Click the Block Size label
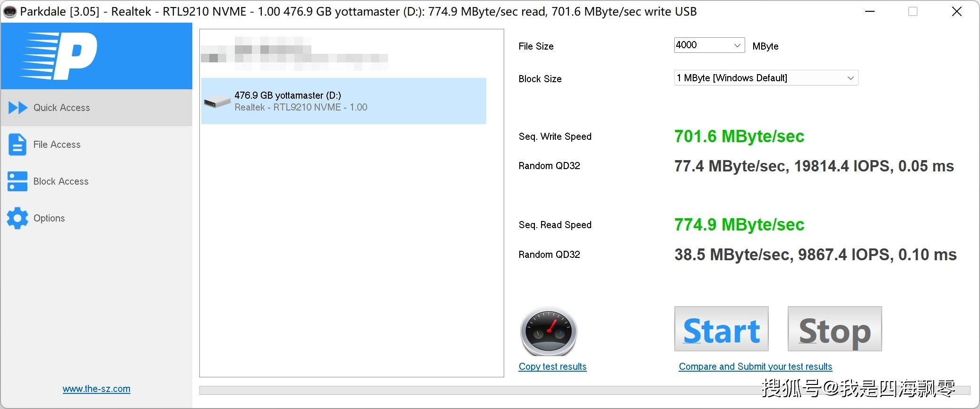This screenshot has width=980, height=409. coord(540,79)
